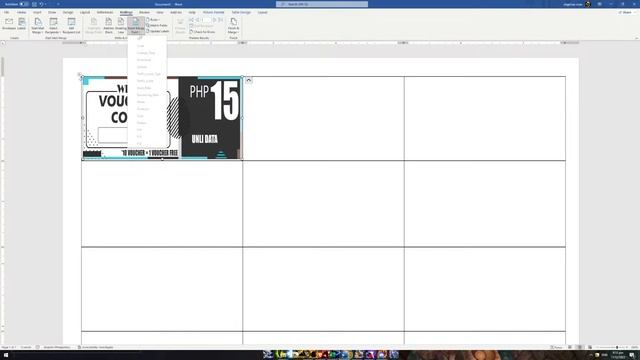Image resolution: width=640 pixels, height=360 pixels.
Task: Open the Rules dropdown
Action: point(153,20)
